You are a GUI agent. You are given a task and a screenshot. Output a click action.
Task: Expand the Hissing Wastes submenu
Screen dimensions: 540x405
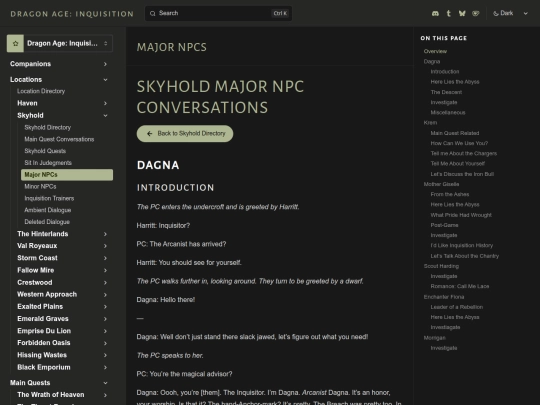pos(105,355)
